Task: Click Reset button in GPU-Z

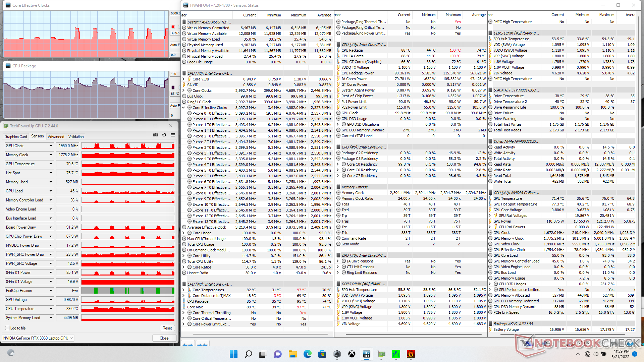Action: click(x=167, y=328)
